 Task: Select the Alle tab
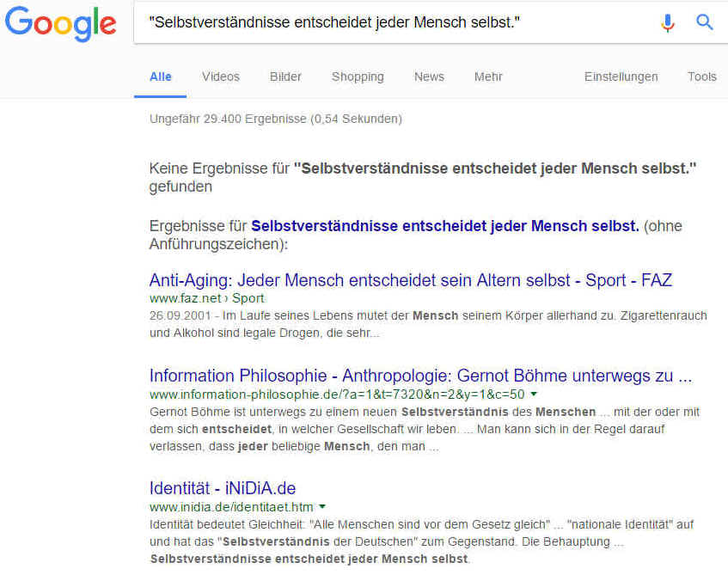click(161, 76)
